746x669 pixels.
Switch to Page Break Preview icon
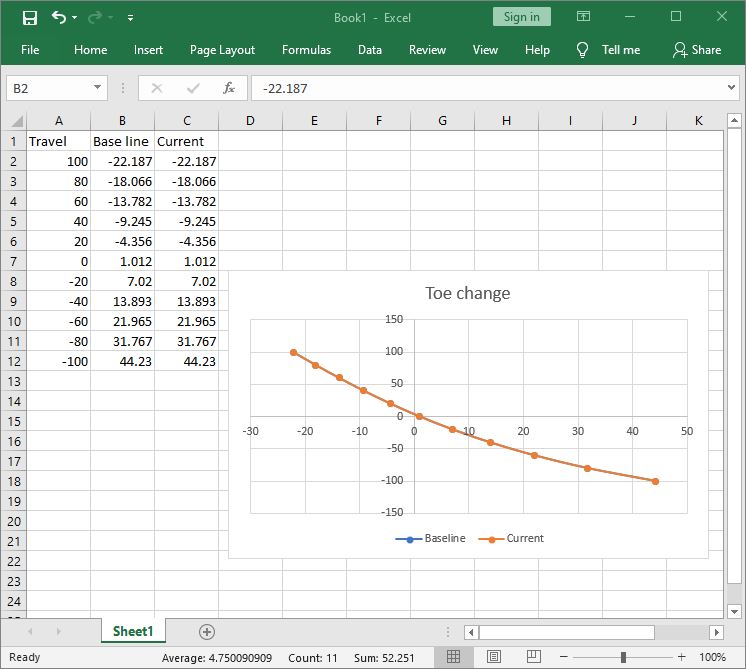click(x=534, y=657)
